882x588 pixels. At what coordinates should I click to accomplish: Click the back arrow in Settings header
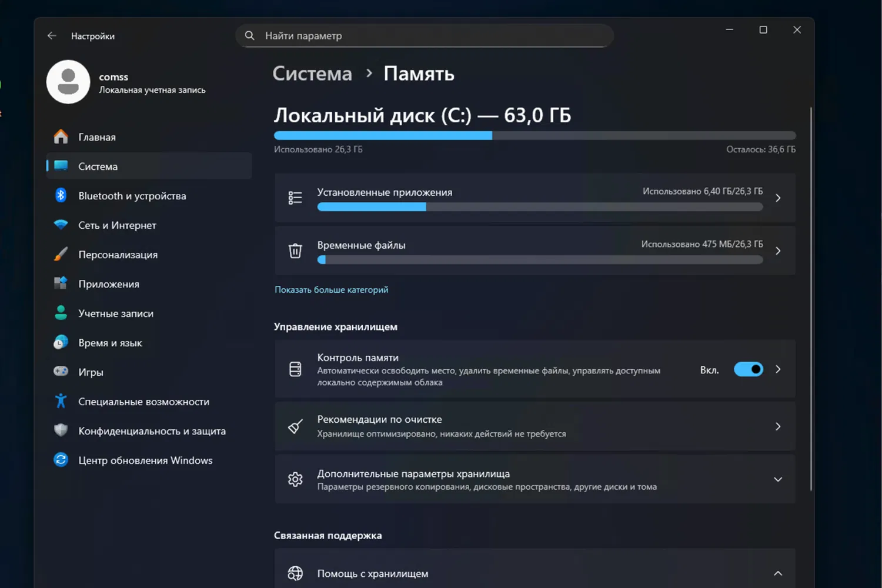click(x=52, y=36)
